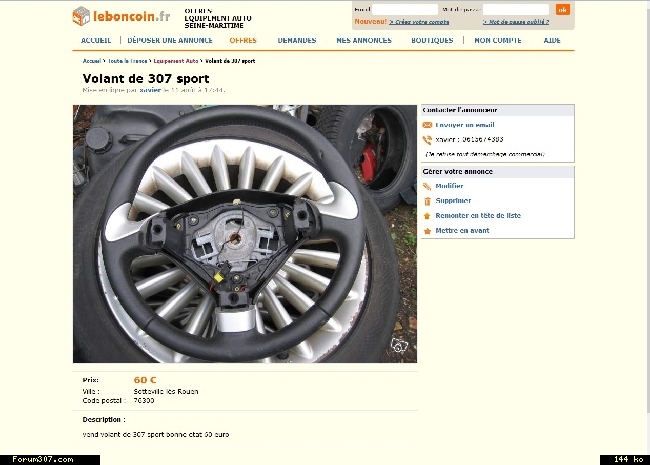Image resolution: width=650 pixels, height=465 pixels.
Task: Open the Boutiques menu item
Action: coord(432,40)
